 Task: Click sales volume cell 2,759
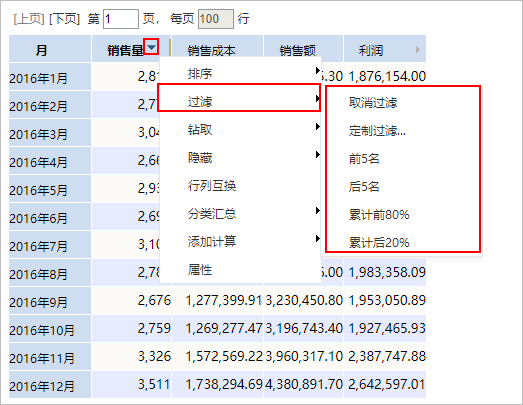[x=131, y=329]
